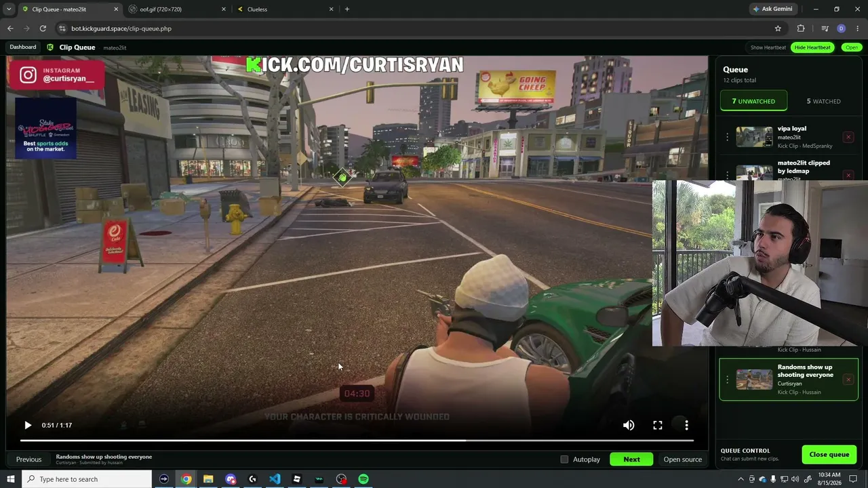The image size is (868, 488).
Task: Open the Chrome profile avatar menu
Action: (842, 28)
